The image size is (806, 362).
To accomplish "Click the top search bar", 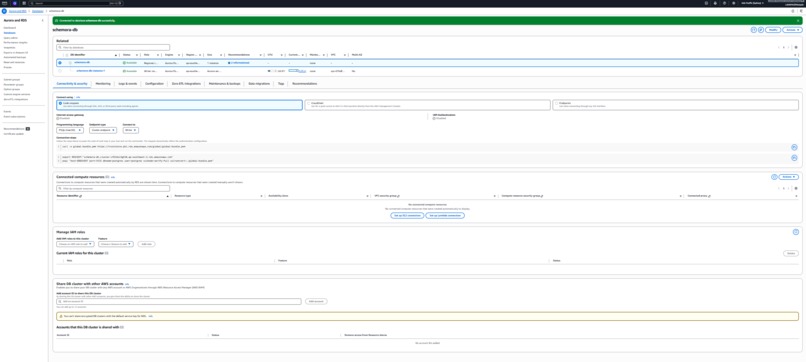I will [x=76, y=3].
